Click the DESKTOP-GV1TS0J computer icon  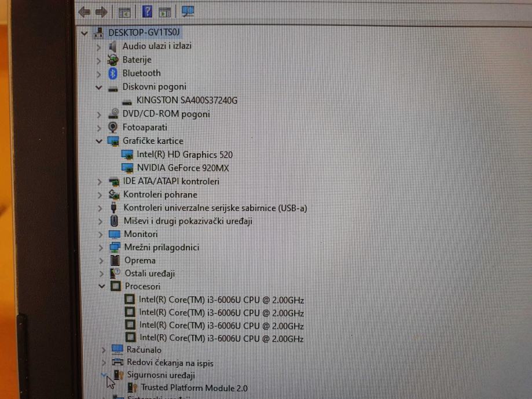click(x=99, y=32)
